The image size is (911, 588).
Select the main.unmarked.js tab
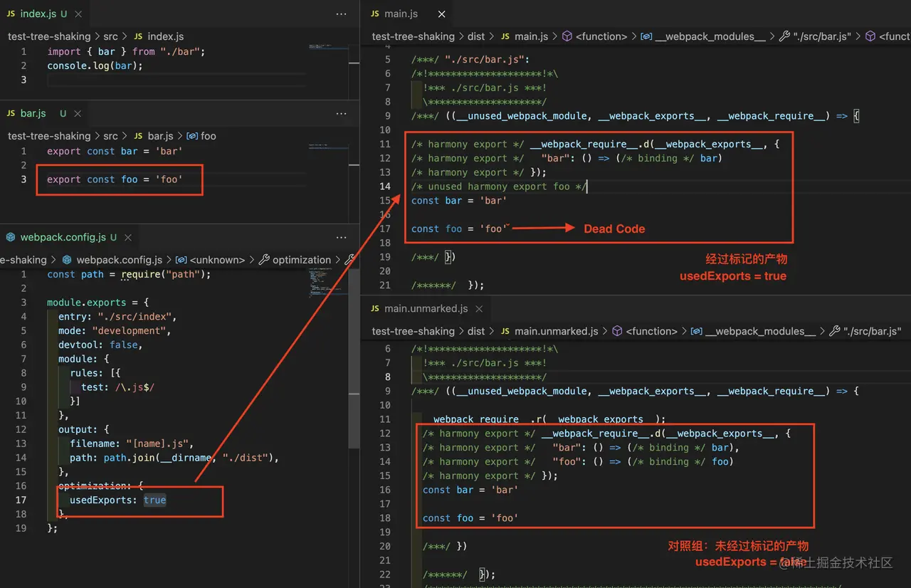[x=426, y=309]
